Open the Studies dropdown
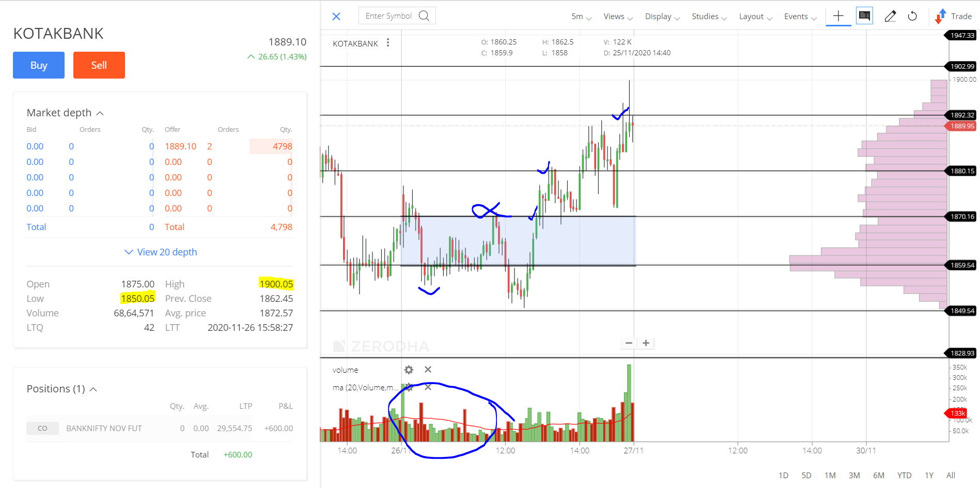The width and height of the screenshot is (980, 488). (x=709, y=17)
